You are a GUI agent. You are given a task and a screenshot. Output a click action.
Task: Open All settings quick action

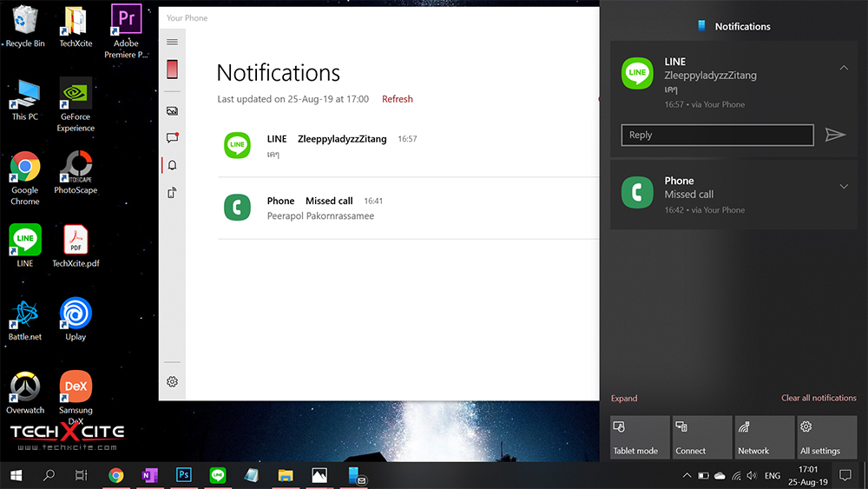coord(827,437)
